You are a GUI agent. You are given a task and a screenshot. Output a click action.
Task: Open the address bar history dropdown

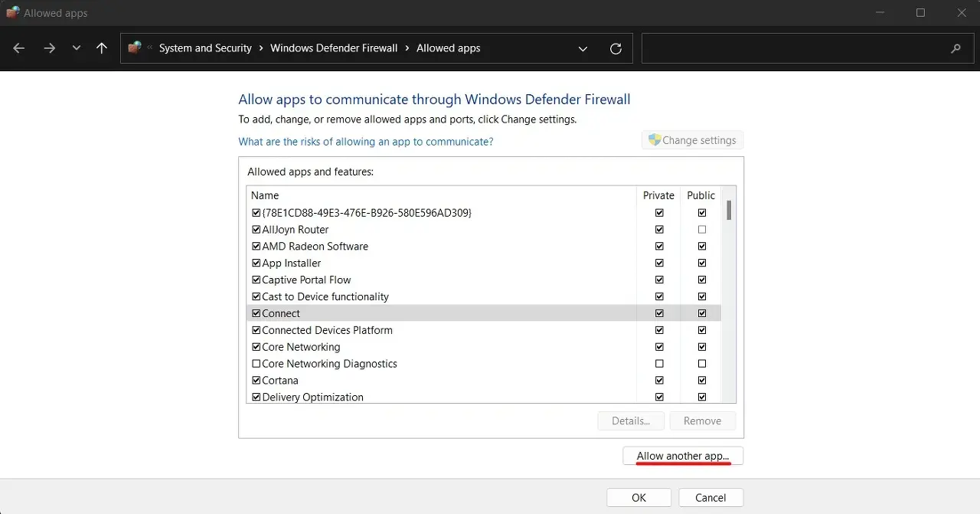tap(583, 49)
